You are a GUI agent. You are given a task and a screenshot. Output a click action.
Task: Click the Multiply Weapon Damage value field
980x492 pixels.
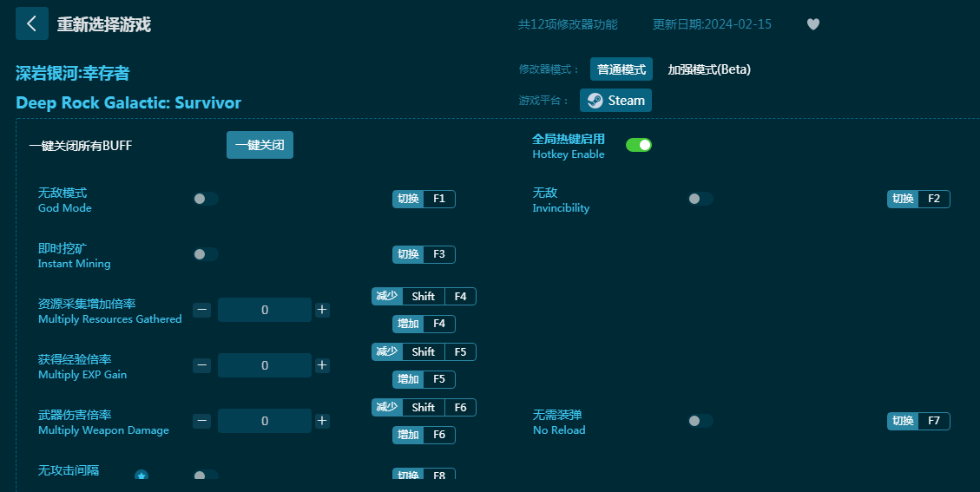click(x=265, y=421)
